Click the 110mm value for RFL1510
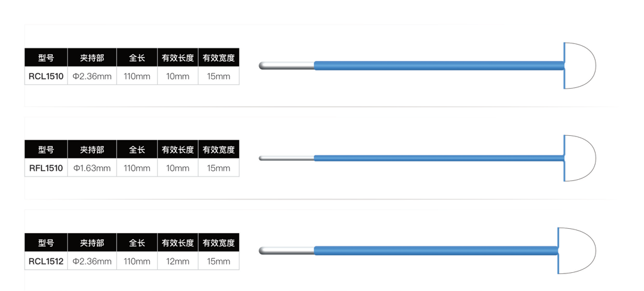644x291 pixels. tap(137, 168)
